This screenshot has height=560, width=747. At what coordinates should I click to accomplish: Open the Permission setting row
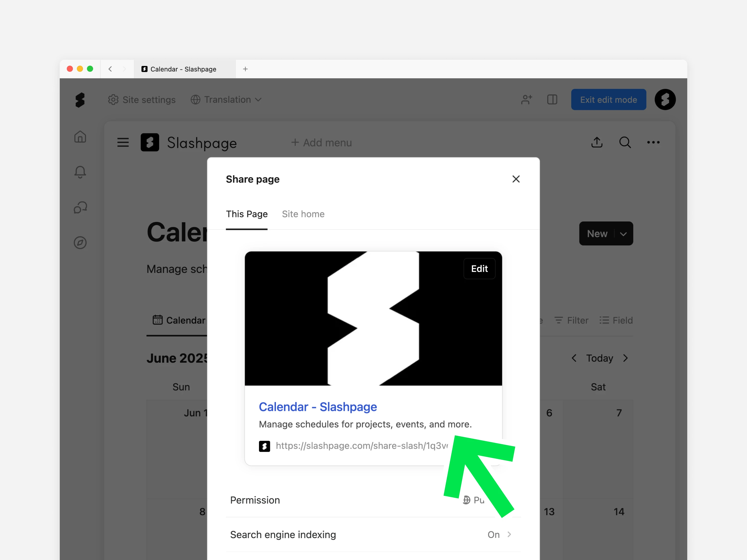point(373,500)
